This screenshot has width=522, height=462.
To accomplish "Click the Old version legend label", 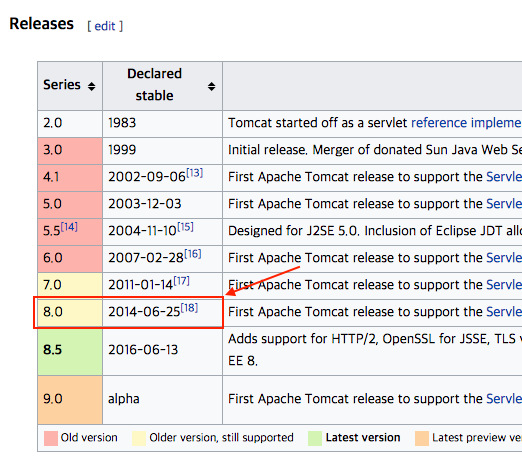I will click(x=89, y=438).
